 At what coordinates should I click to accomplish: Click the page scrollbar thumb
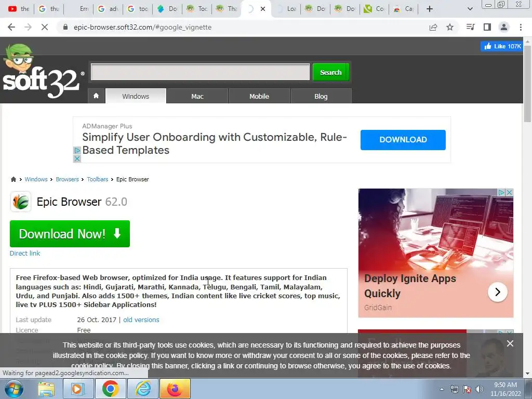[x=527, y=83]
